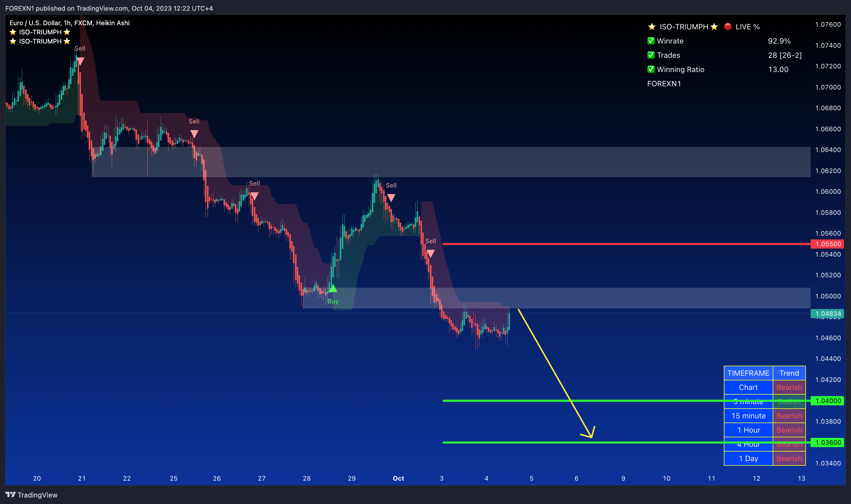This screenshot has width=851, height=504.
Task: Click Bearish in the 1 Day row
Action: [x=789, y=458]
